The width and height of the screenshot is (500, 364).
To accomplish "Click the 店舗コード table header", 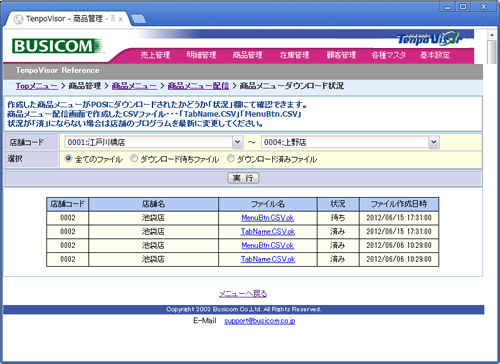I will tap(68, 204).
